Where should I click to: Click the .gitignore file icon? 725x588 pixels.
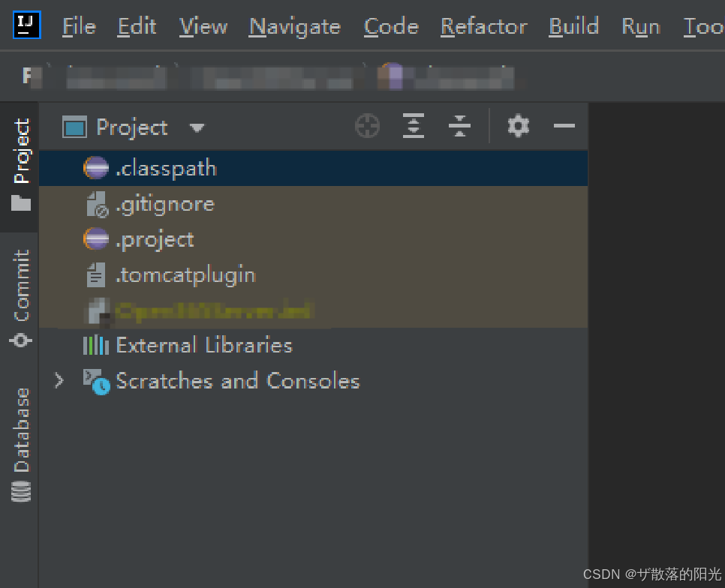pos(95,203)
